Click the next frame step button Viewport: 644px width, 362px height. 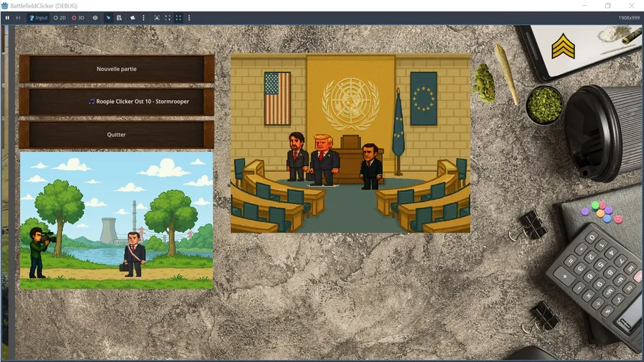[18, 17]
